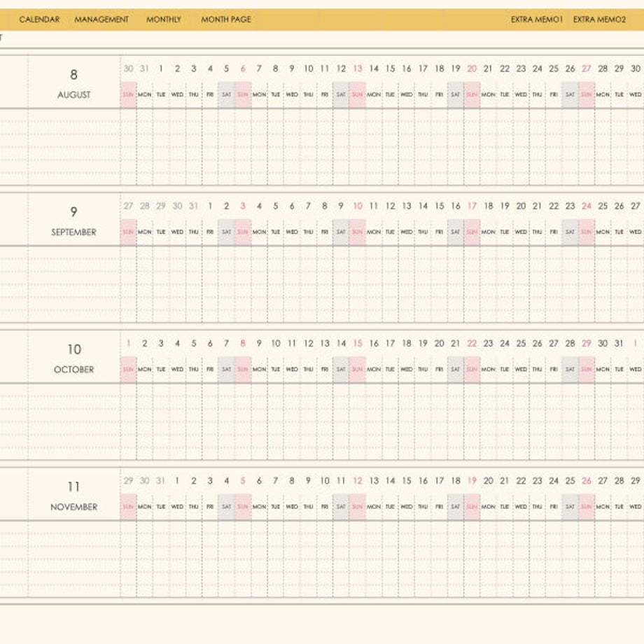Go to the MONTHLY tab
The image size is (644, 644).
coord(164,20)
